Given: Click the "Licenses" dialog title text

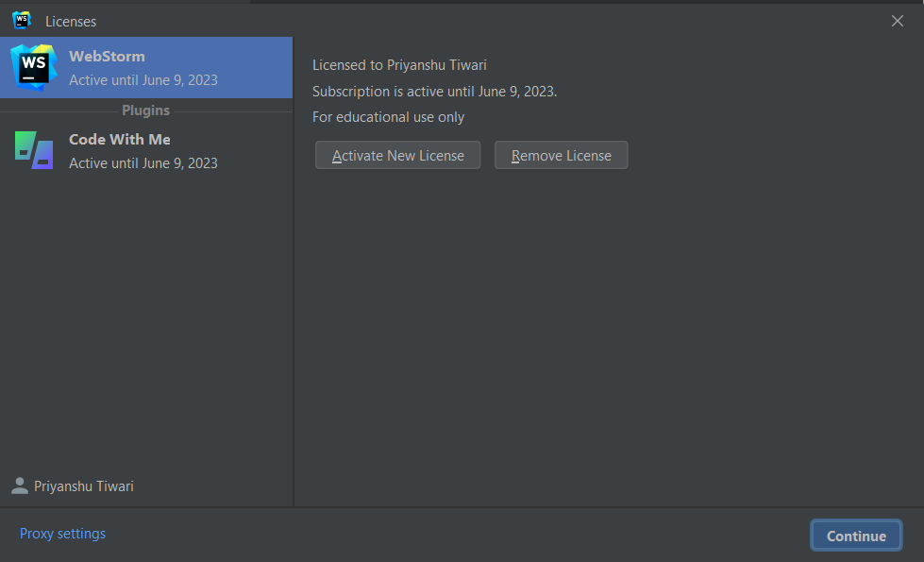Looking at the screenshot, I should pyautogui.click(x=71, y=21).
